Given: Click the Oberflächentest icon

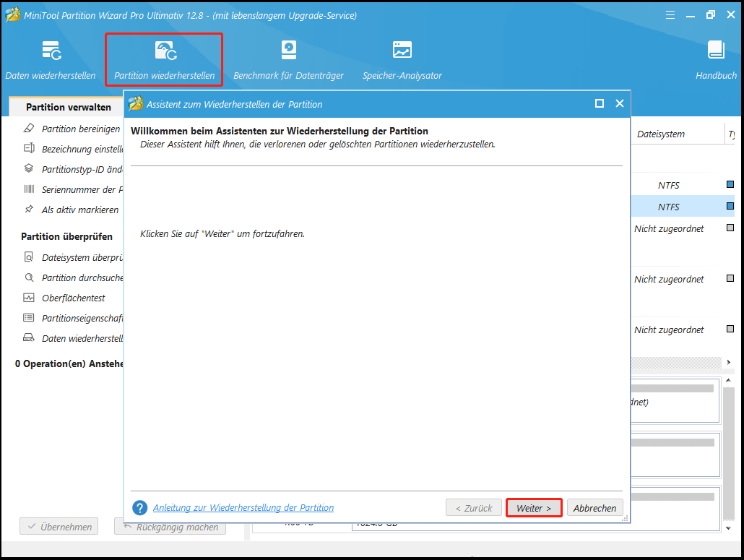Looking at the screenshot, I should coord(29,298).
